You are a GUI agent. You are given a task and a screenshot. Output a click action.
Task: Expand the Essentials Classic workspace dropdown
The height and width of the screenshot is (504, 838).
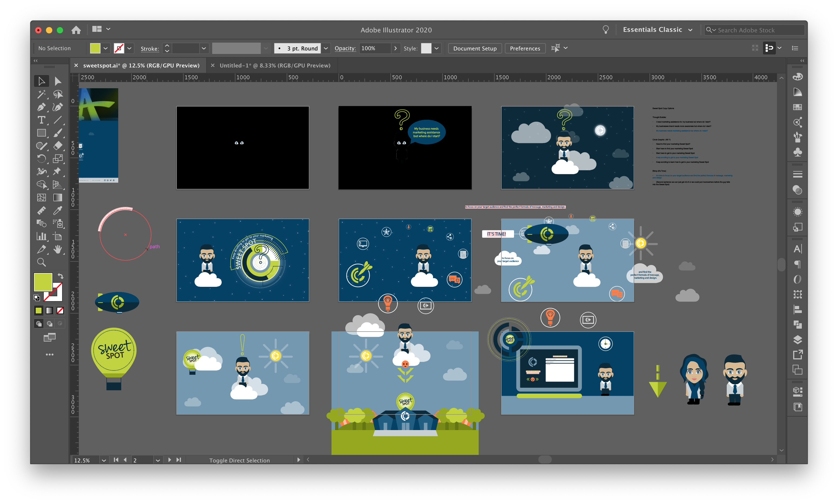(690, 30)
